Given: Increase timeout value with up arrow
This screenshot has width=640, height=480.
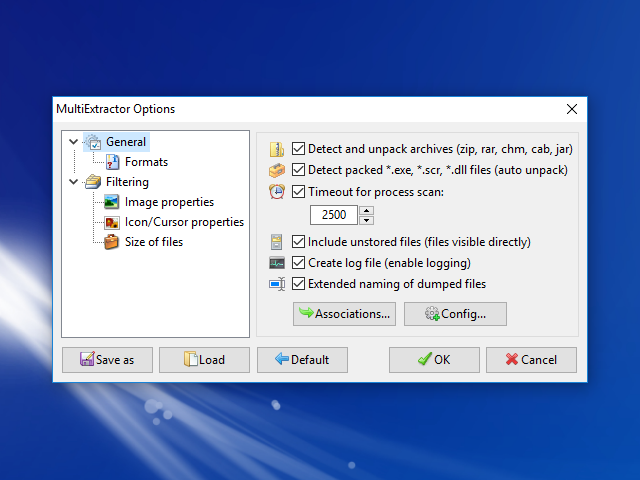Looking at the screenshot, I should (366, 209).
